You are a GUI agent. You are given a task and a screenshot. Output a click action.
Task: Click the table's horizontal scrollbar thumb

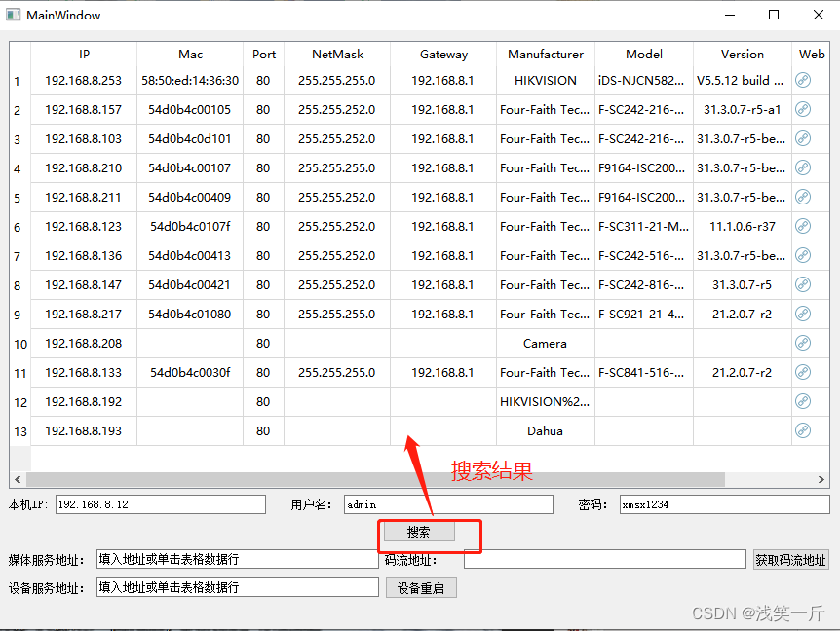point(375,479)
